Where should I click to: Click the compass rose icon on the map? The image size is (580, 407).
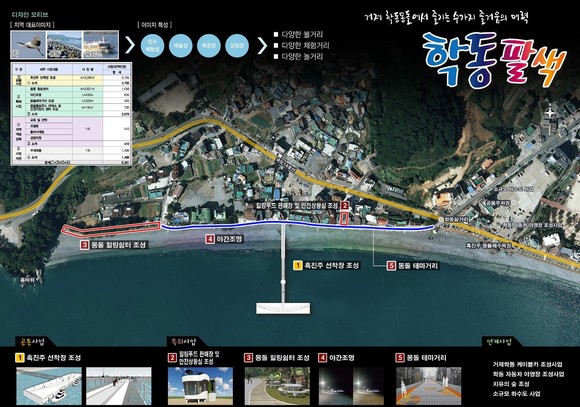pos(550,112)
